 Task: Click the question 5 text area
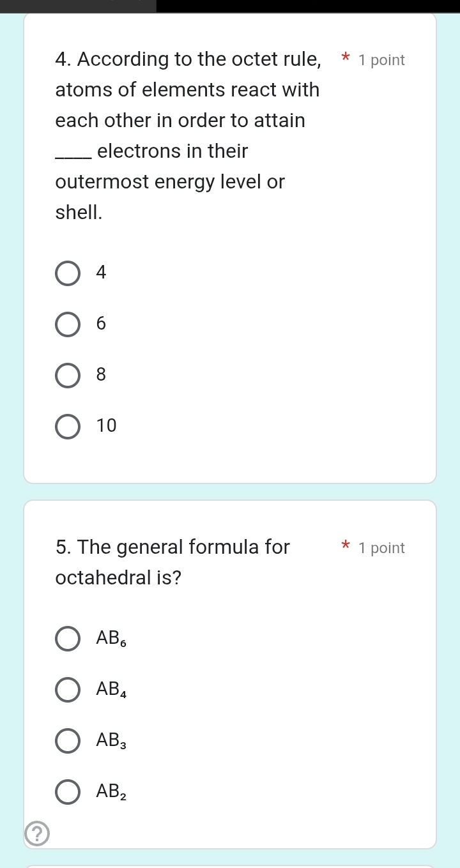pyautogui.click(x=172, y=562)
